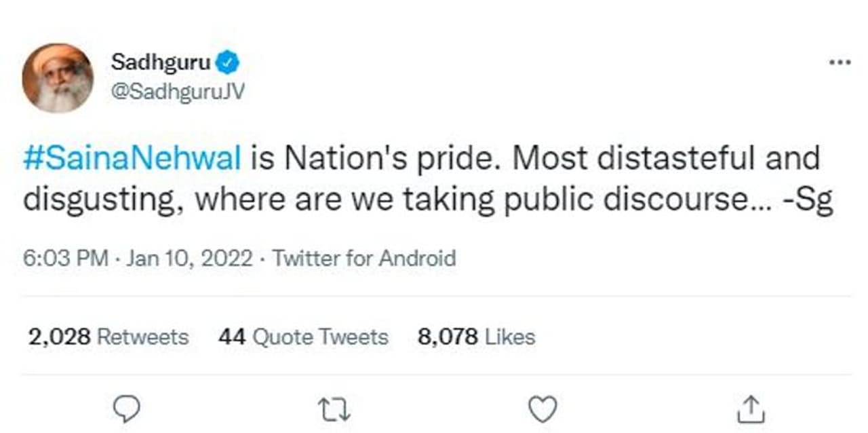Screen dimensions: 868x433
Task: Open Sadhguru's profile picture
Action: pyautogui.click(x=58, y=78)
